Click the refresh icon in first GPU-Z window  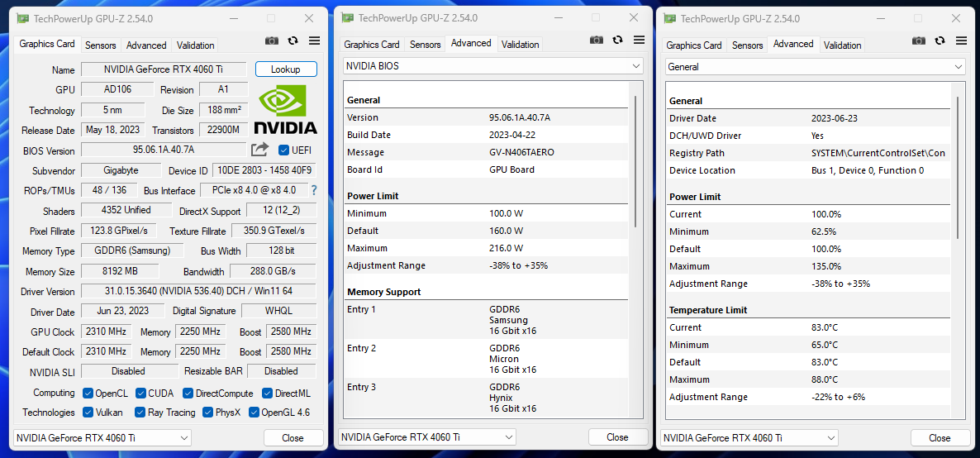[x=293, y=41]
